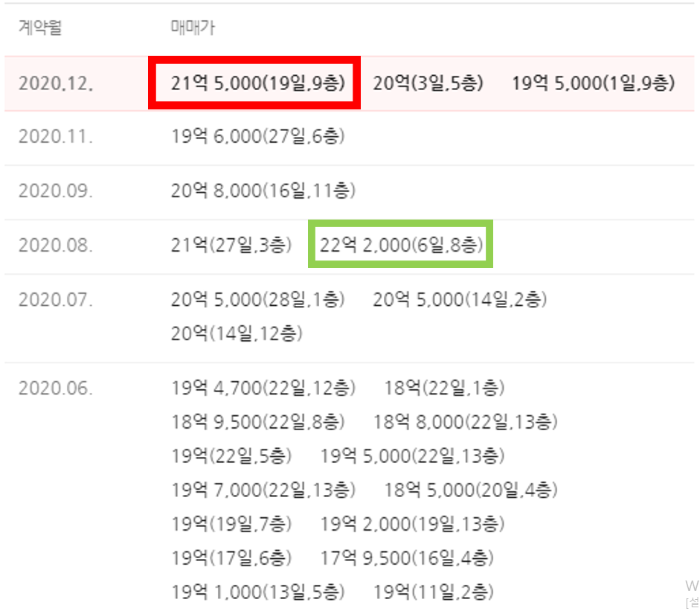
Task: Click price 18억 8,000(22일,13층)
Action: coord(465,422)
